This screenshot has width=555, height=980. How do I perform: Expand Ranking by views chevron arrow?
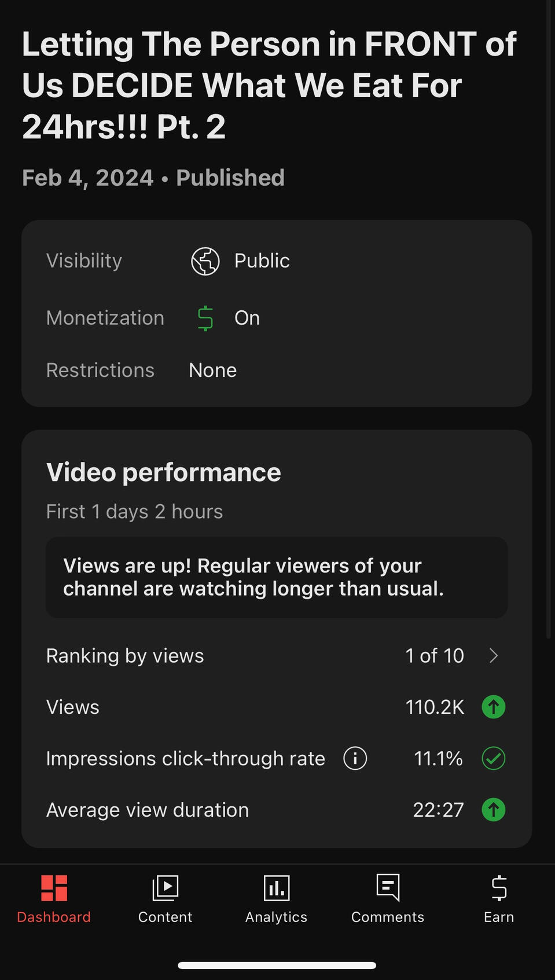[x=494, y=656]
